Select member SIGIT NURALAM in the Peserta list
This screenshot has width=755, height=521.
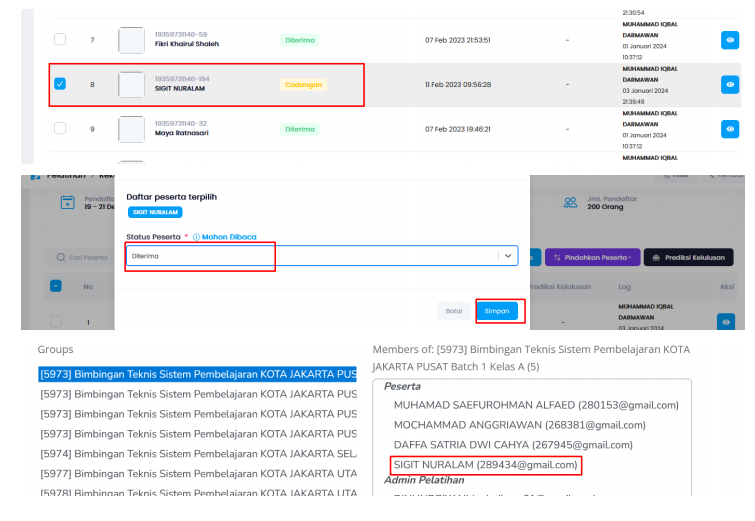tap(485, 465)
